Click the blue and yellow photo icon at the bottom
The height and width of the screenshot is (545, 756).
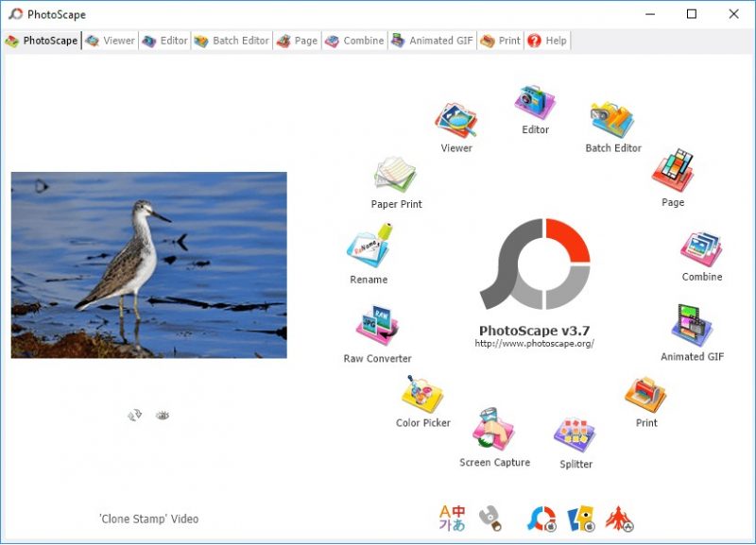click(x=580, y=519)
